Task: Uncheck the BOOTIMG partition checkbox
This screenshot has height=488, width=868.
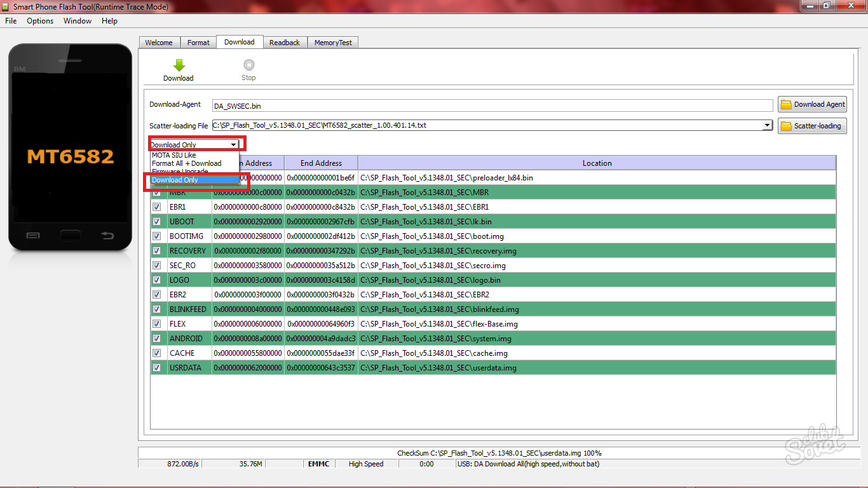Action: pyautogui.click(x=156, y=236)
